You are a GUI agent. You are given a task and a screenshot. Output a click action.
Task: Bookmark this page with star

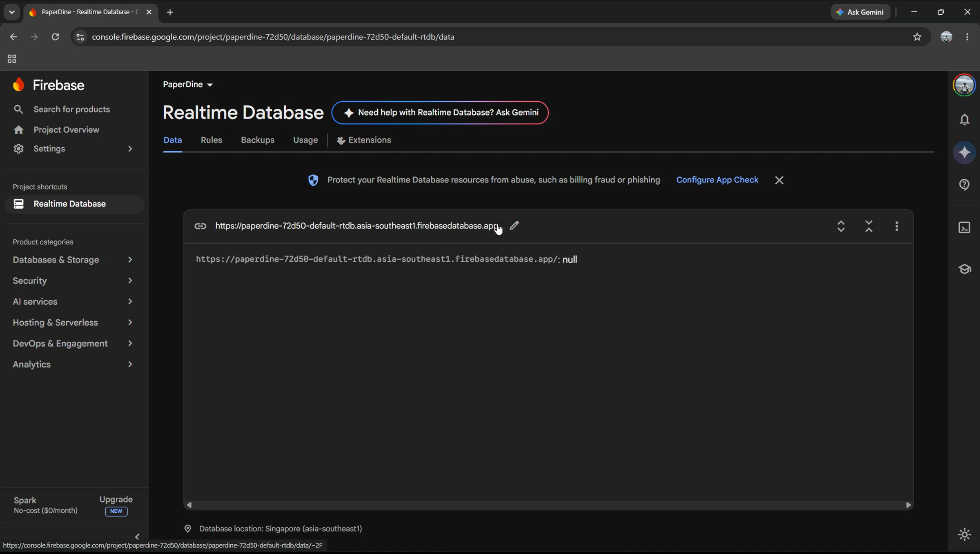pos(917,37)
